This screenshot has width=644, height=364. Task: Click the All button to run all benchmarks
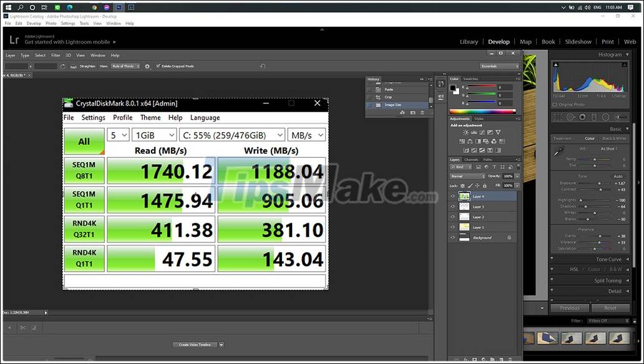pos(83,141)
